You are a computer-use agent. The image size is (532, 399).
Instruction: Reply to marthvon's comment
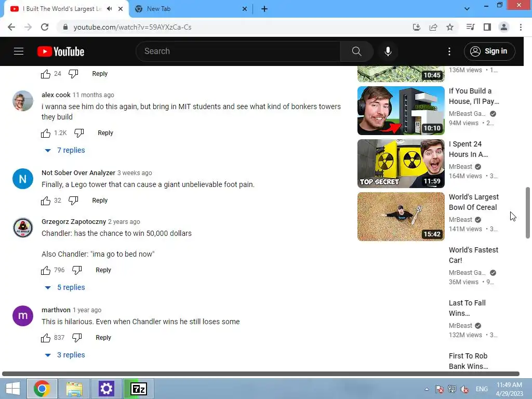point(103,338)
